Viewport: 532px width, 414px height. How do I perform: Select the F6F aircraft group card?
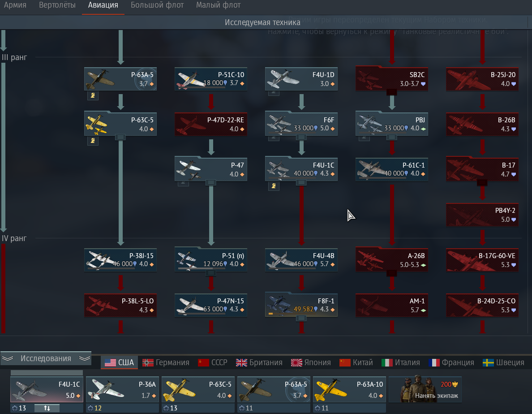(x=301, y=124)
